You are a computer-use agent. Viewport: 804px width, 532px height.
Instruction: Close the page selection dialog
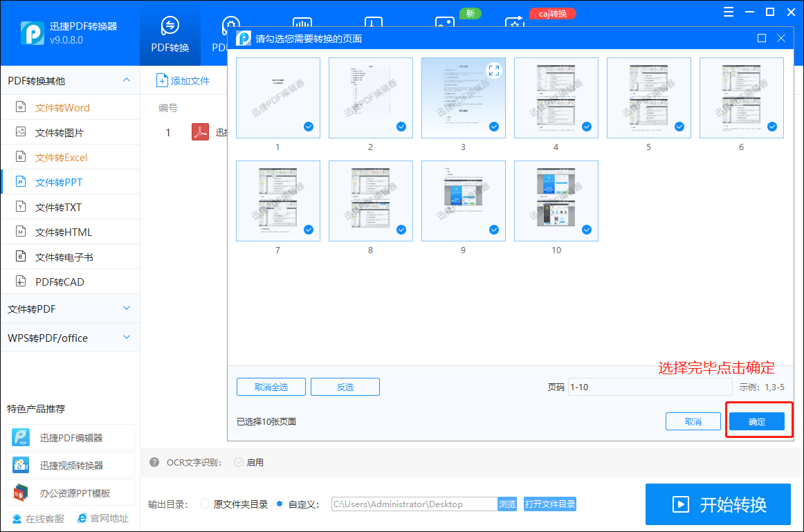tap(781, 39)
